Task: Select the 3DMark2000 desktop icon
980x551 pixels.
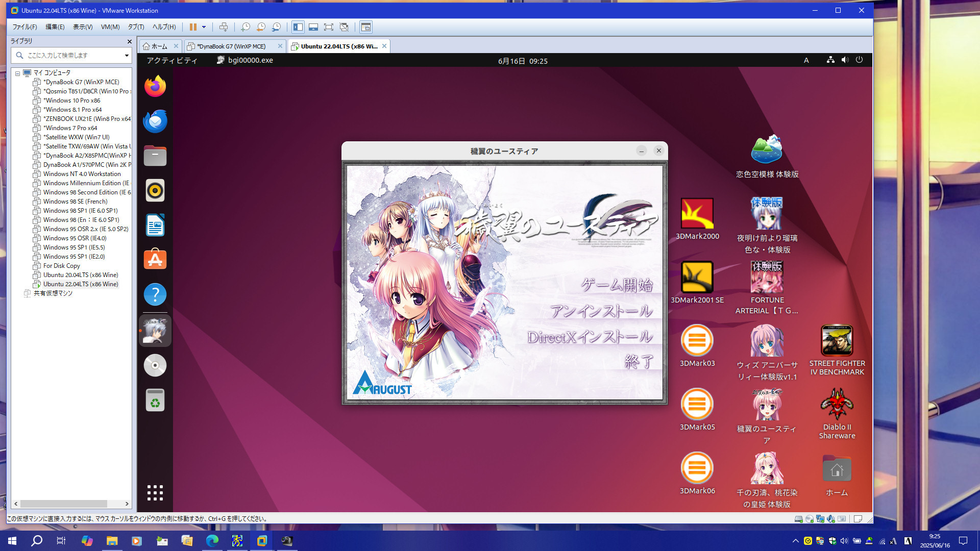Action: tap(697, 219)
